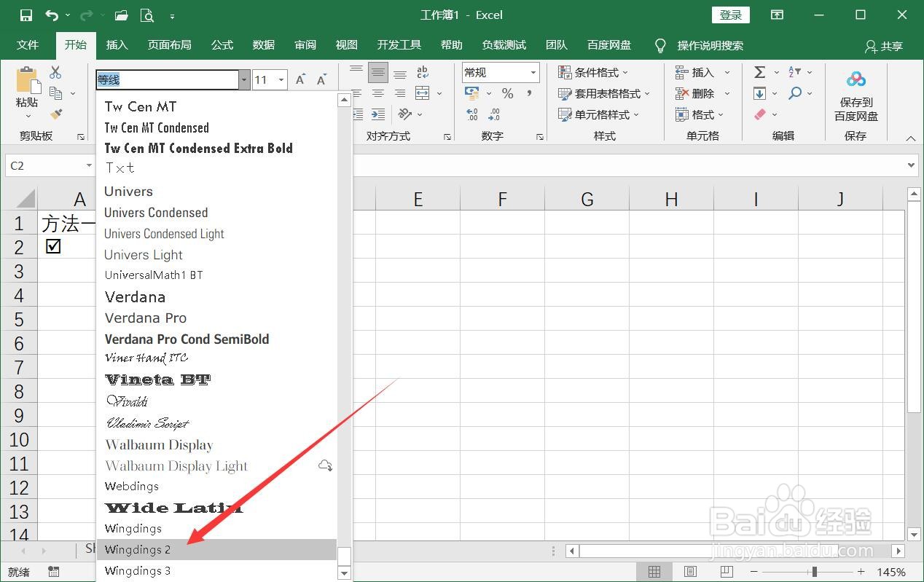Switch to the 数据 Data tab

263,45
